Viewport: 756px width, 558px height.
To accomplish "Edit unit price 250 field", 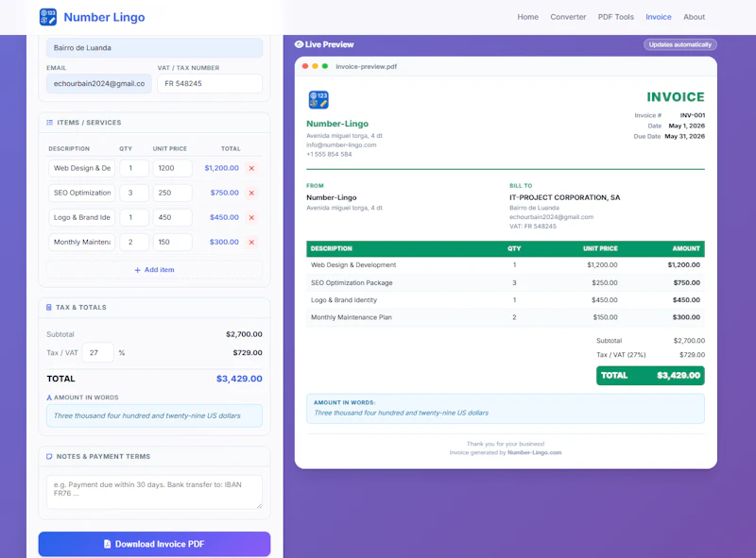I will [x=173, y=193].
